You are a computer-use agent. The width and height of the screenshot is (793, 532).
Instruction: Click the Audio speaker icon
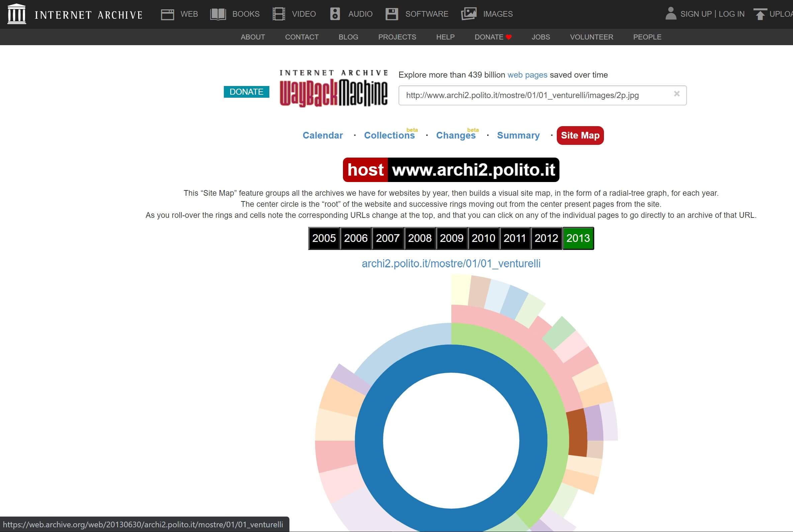(335, 14)
